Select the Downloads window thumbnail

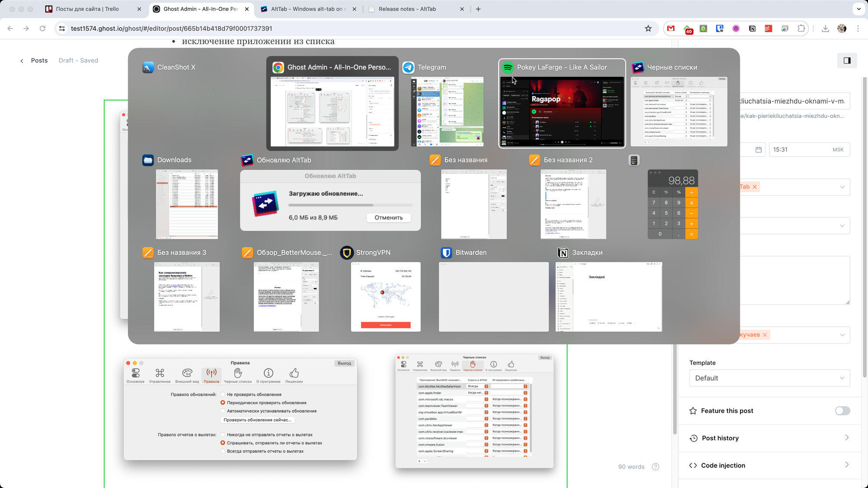pyautogui.click(x=187, y=204)
